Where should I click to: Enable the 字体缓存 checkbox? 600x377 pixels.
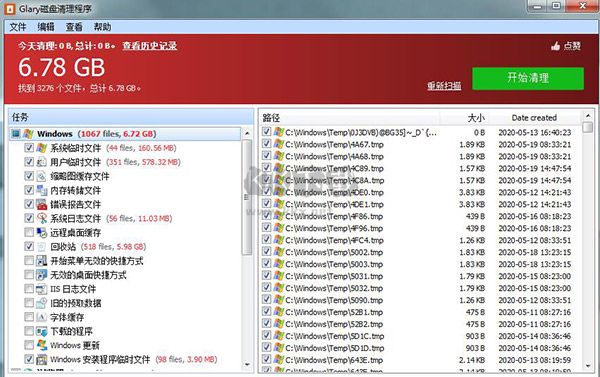tap(29, 317)
